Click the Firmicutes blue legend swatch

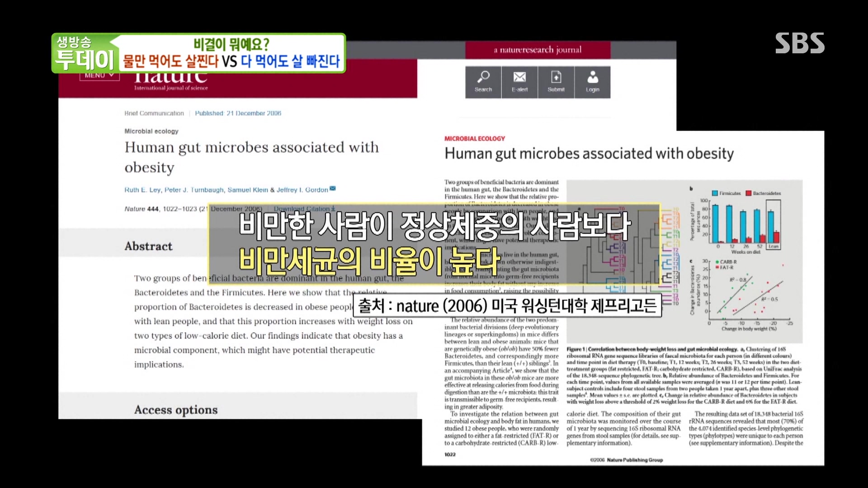(715, 193)
